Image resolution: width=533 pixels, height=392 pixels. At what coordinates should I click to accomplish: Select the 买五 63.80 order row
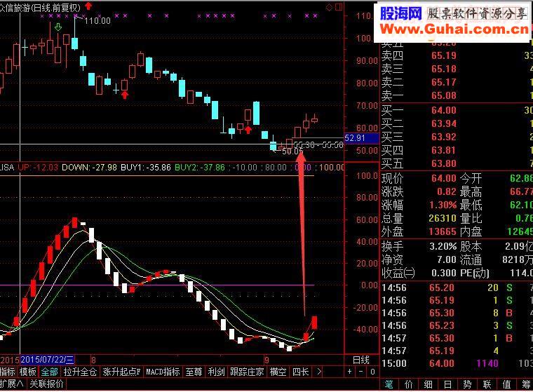click(x=456, y=164)
